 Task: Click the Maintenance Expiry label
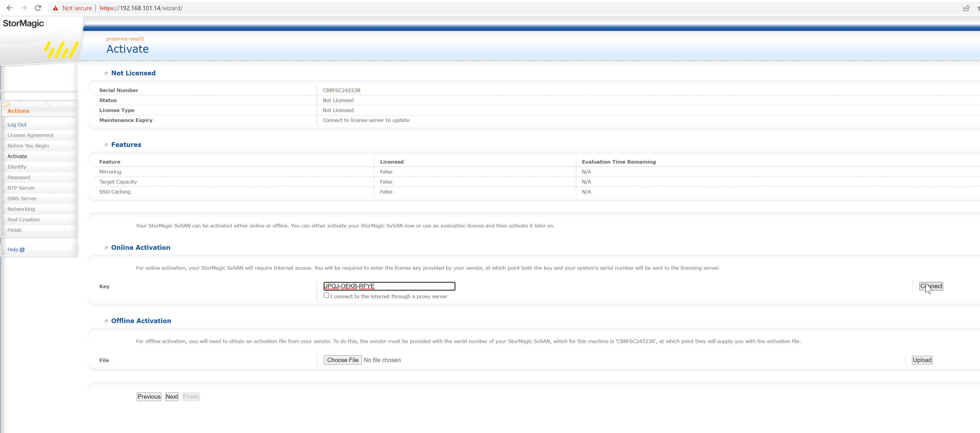coord(126,120)
